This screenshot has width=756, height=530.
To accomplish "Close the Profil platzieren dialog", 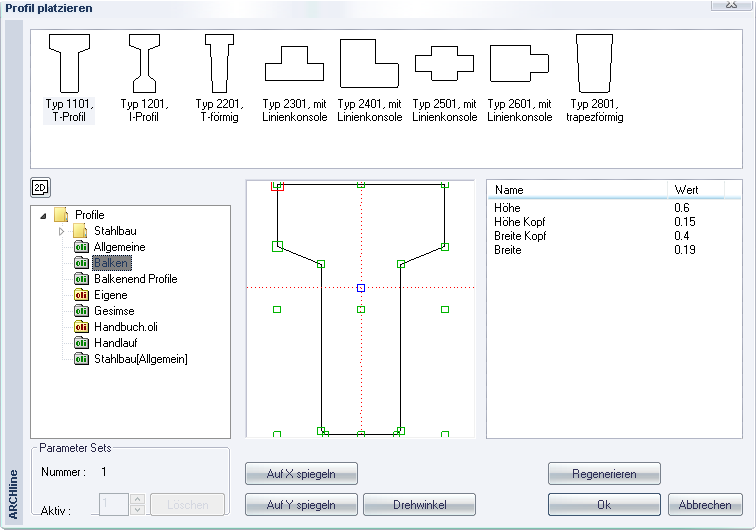I will click(731, 4).
